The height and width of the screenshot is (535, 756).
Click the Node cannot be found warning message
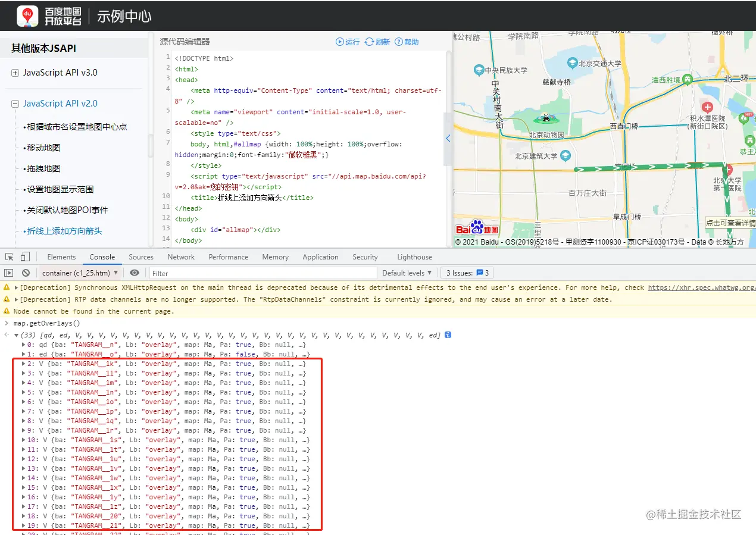(x=94, y=311)
